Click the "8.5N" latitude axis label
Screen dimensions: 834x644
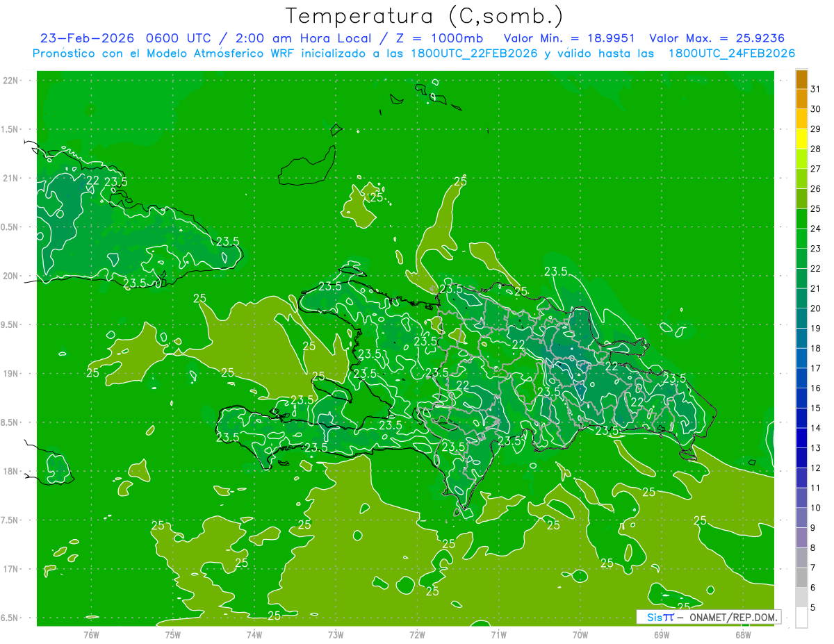coord(10,422)
